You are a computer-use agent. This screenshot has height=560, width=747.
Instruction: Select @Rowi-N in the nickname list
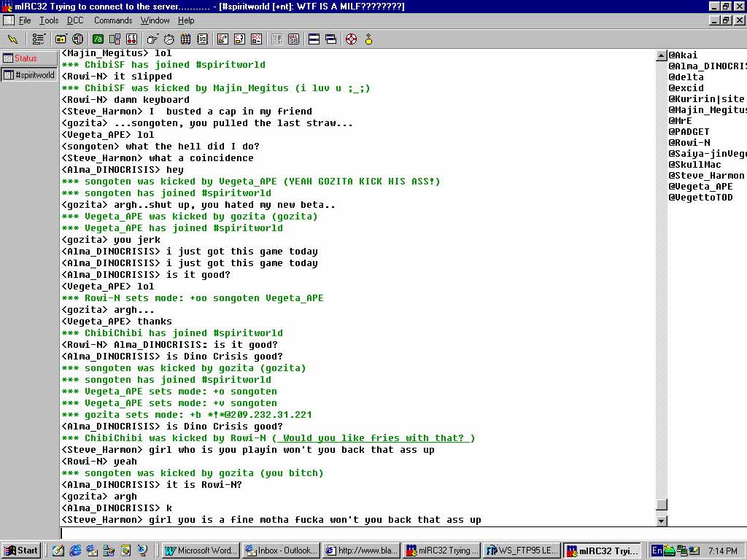689,143
